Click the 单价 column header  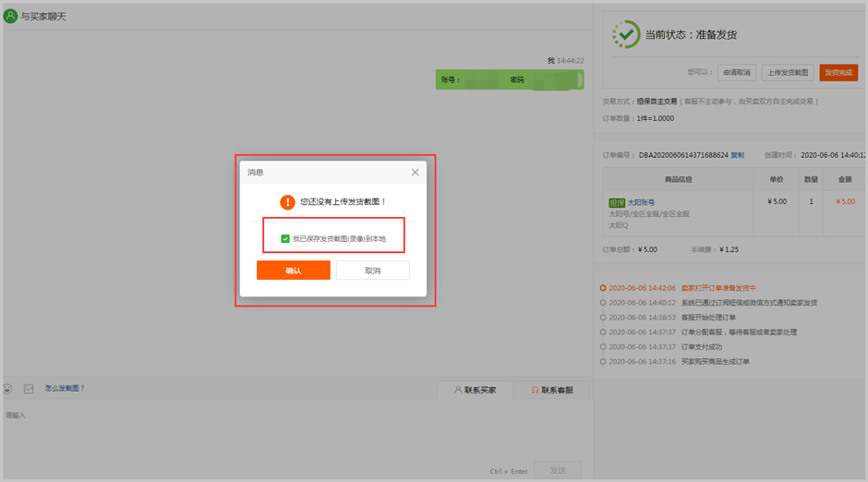776,179
